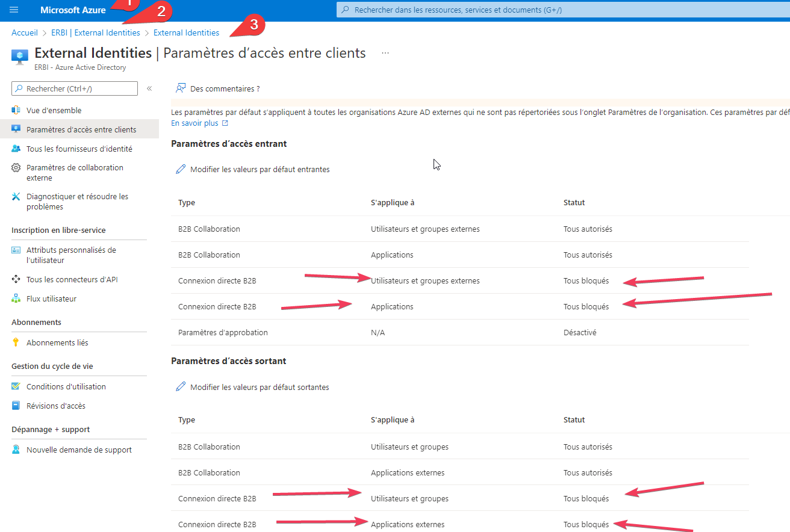Click Attributs personnalisés de l'utilisateur icon
Screen dimensions: 790x532
[x=16, y=250]
